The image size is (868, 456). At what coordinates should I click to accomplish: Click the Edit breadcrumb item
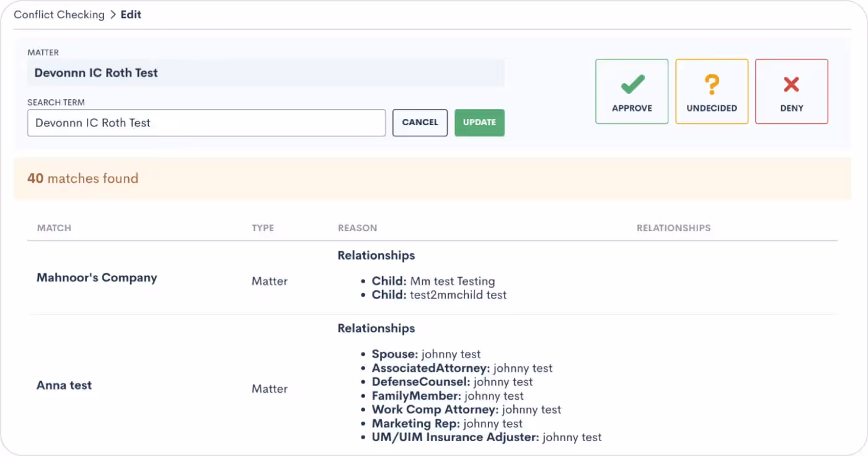pos(131,14)
